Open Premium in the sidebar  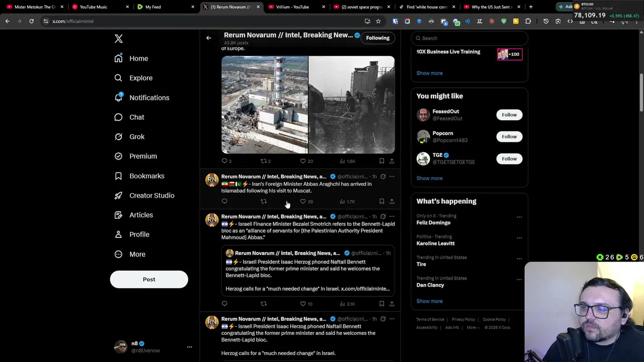(x=135, y=156)
